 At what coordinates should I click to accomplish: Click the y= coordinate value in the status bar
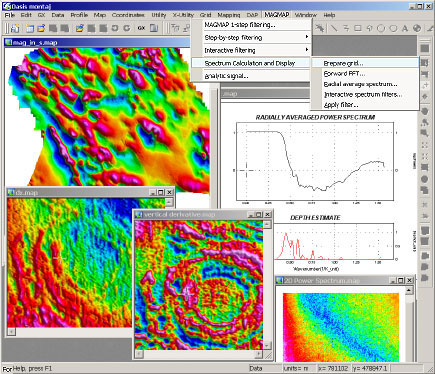point(371,369)
